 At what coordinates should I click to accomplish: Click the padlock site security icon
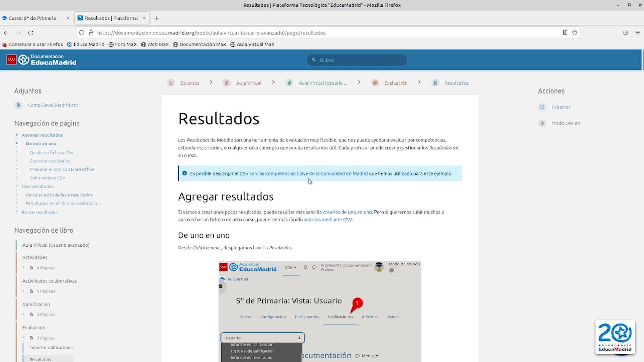(91, 33)
